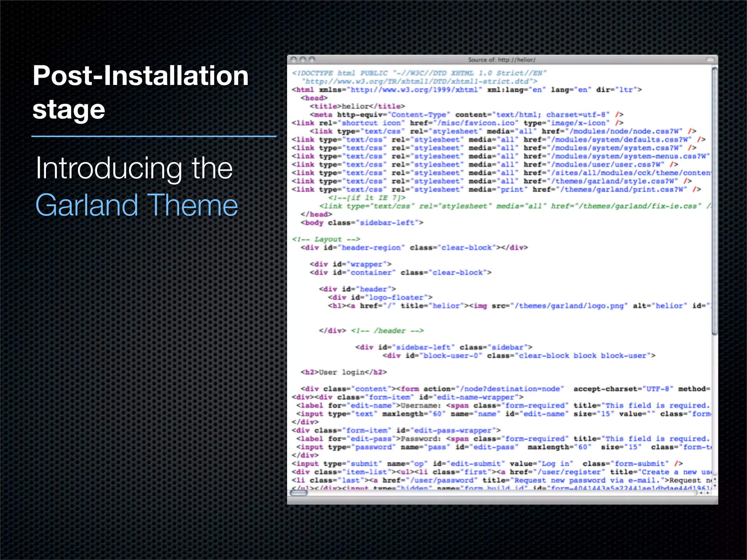Click the Layout comment line
The width and height of the screenshot is (747, 560).
tap(326, 240)
